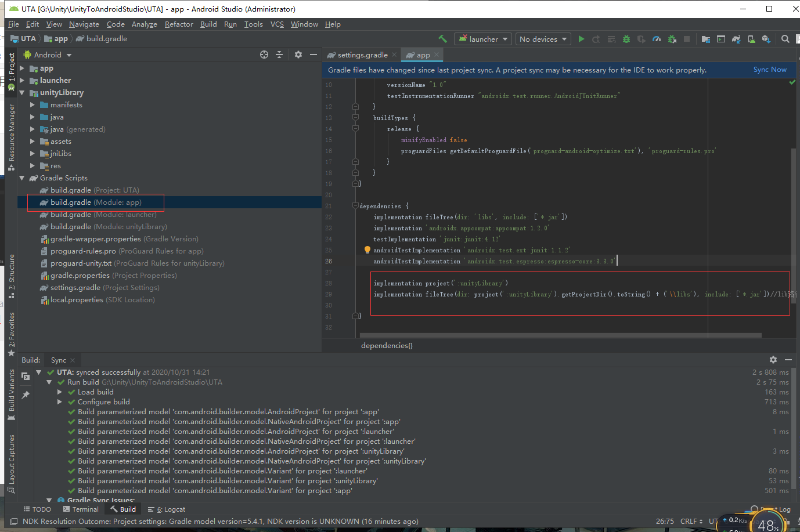
Task: Click the editor horizontal scrollbar
Action: point(560,335)
